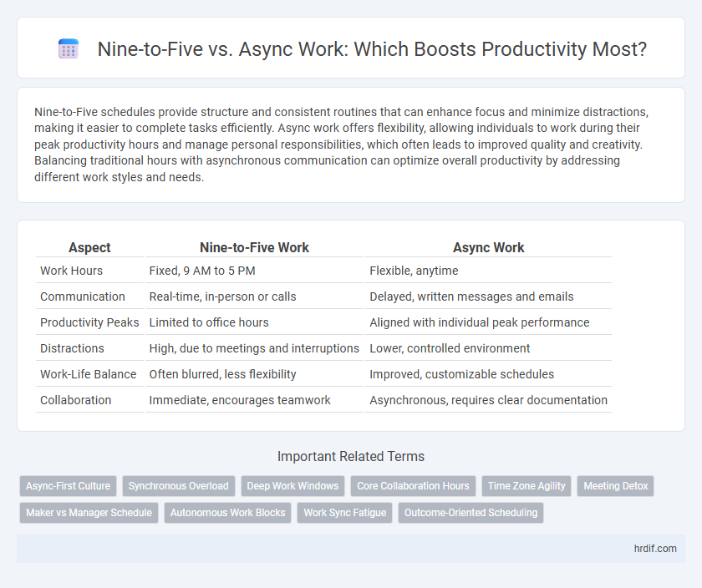
Task: Click the page title heading text
Action: (372, 48)
